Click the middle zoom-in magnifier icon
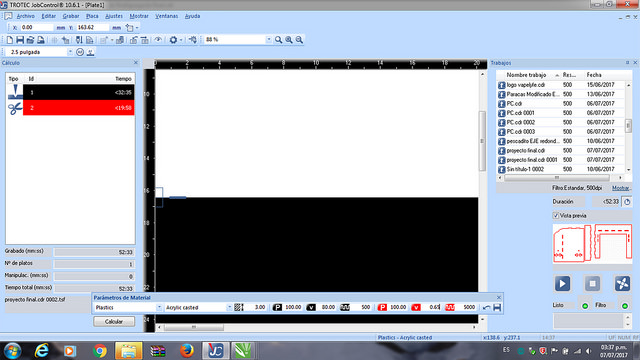Screen dimensions: 640x360 [289, 40]
